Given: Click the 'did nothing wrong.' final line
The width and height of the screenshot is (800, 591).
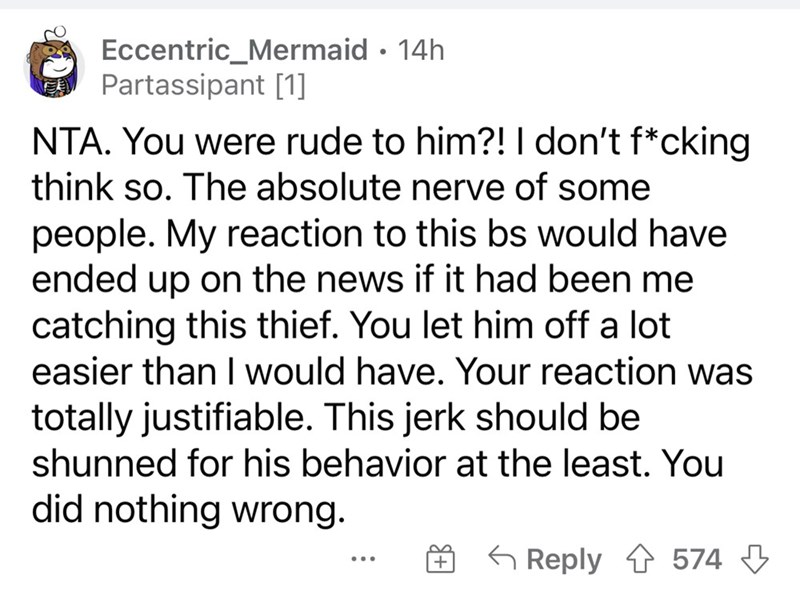Looking at the screenshot, I should 186,509.
